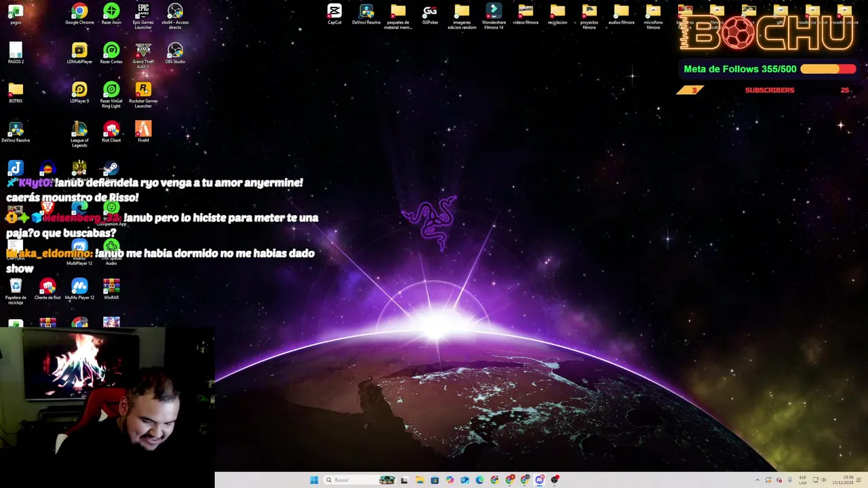Screen dimensions: 868x488
Task: Show hidden system tray icons
Action: (x=757, y=480)
